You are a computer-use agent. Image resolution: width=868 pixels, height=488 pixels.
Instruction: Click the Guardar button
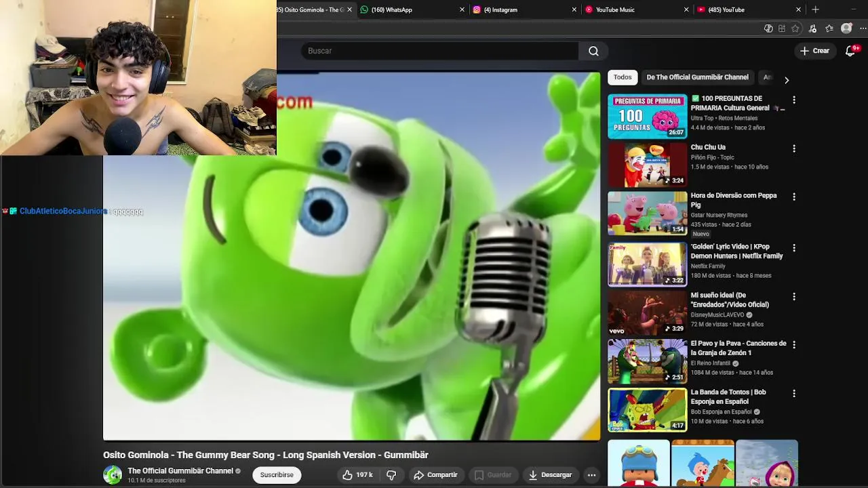493,475
